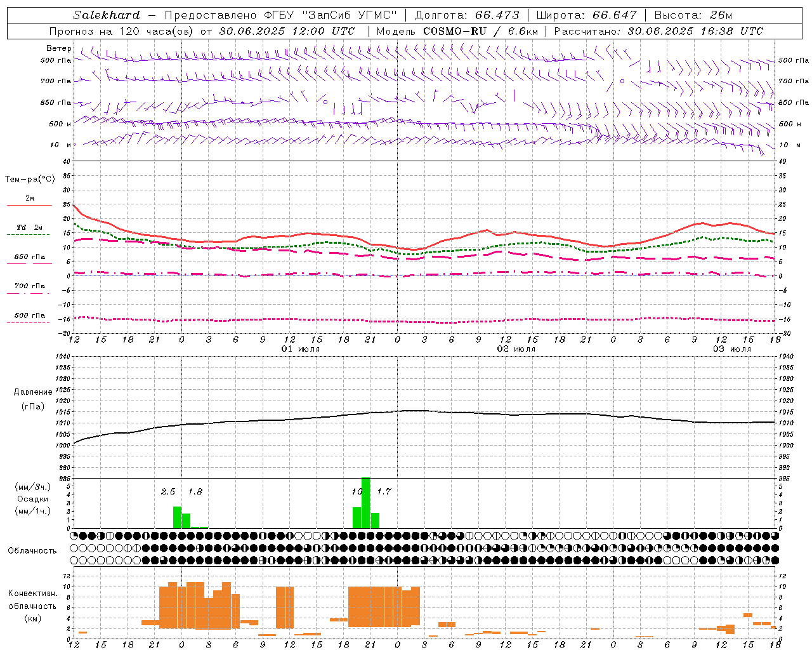Click the 02 июля date label
The height and width of the screenshot is (650, 812).
point(516,349)
